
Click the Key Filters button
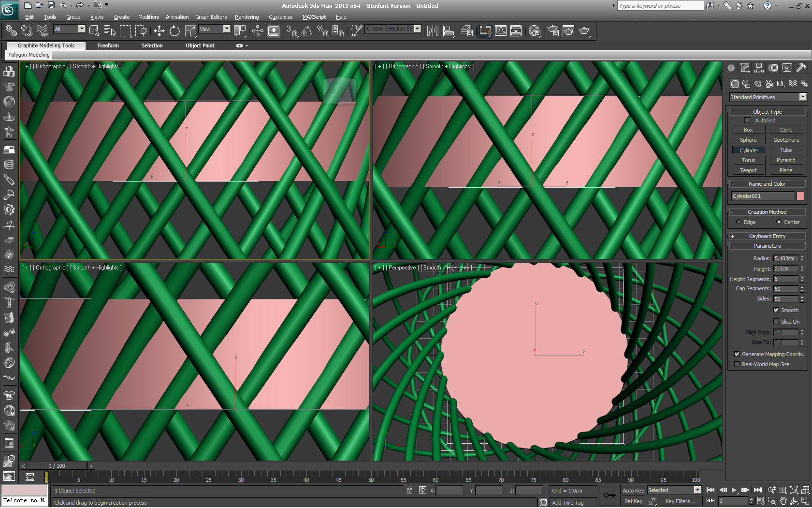[x=681, y=501]
